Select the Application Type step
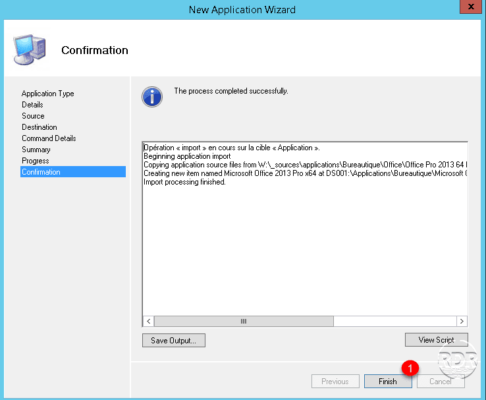This screenshot has height=400, width=486. click(48, 93)
